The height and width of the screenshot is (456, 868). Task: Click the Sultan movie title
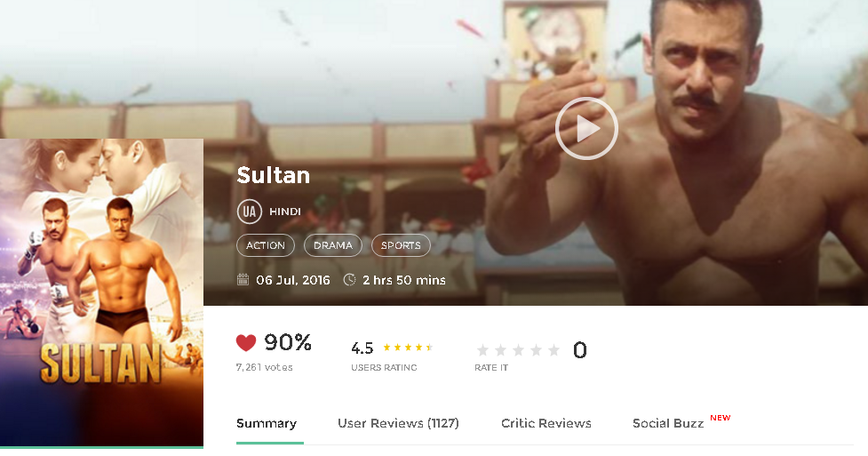tap(273, 175)
